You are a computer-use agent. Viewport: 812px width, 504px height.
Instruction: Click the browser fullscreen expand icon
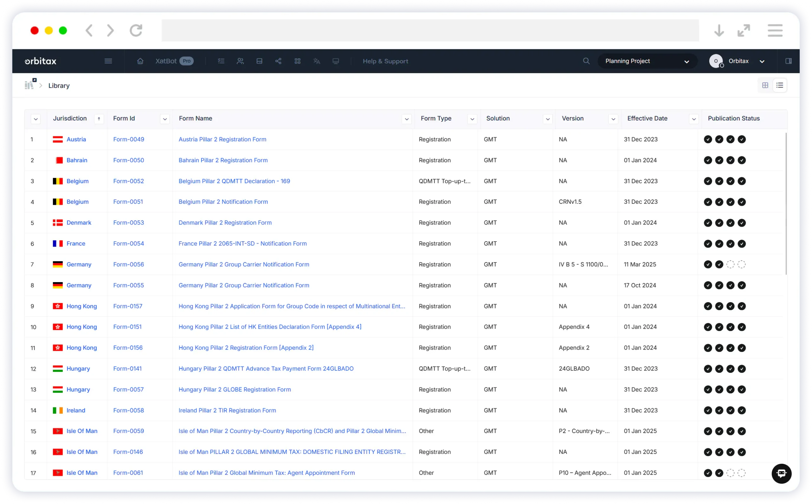coord(743,31)
